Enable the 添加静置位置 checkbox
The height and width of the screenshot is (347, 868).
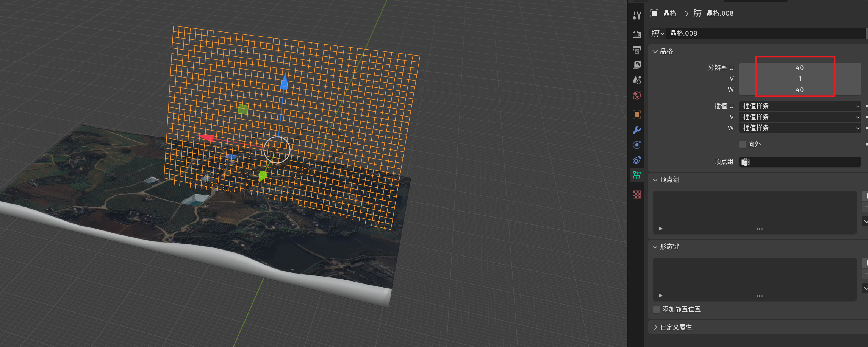coord(657,309)
